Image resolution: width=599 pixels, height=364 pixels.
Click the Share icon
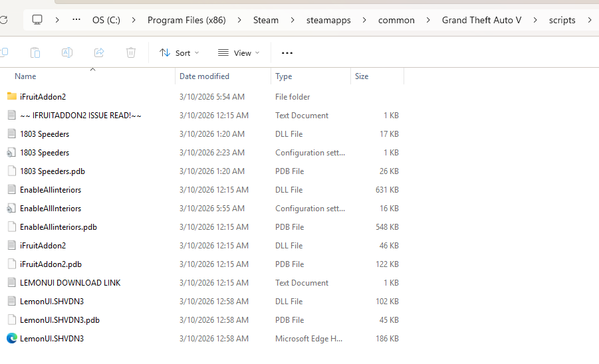tap(99, 52)
